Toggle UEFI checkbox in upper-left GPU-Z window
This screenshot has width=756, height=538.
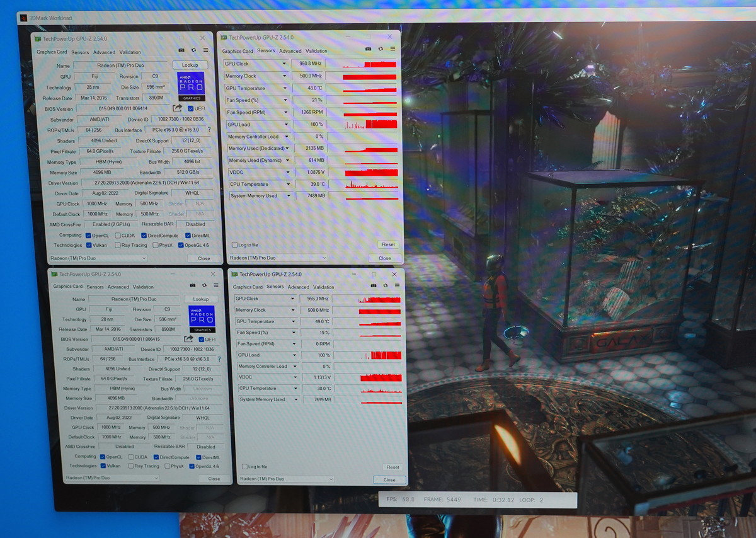click(191, 108)
